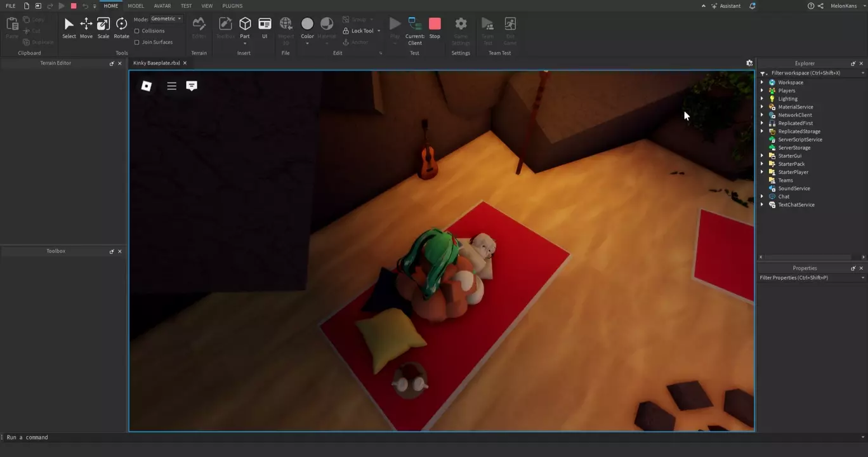
Task: Enable the Collisions checkbox
Action: (137, 31)
